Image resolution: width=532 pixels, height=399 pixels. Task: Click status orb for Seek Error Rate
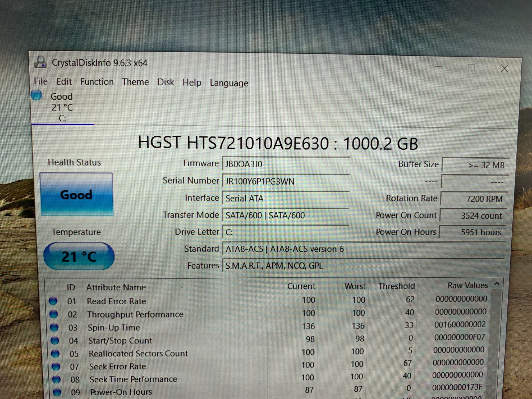(x=56, y=366)
